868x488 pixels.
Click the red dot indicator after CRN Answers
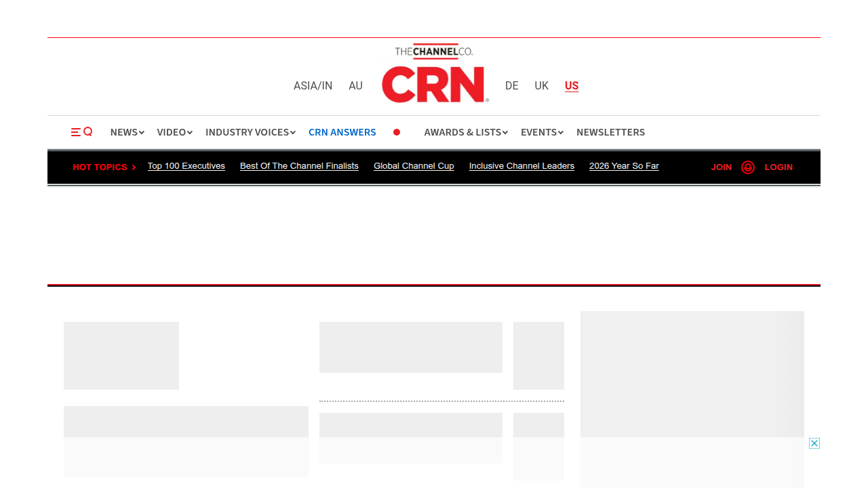397,132
